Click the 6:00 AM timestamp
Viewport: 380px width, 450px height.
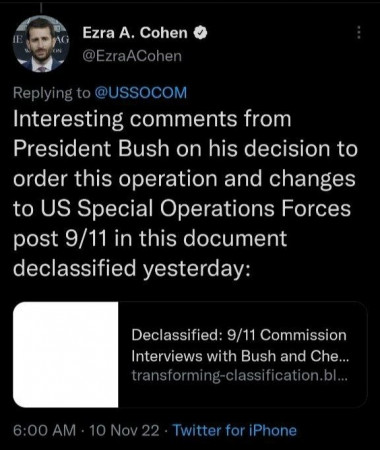click(45, 430)
